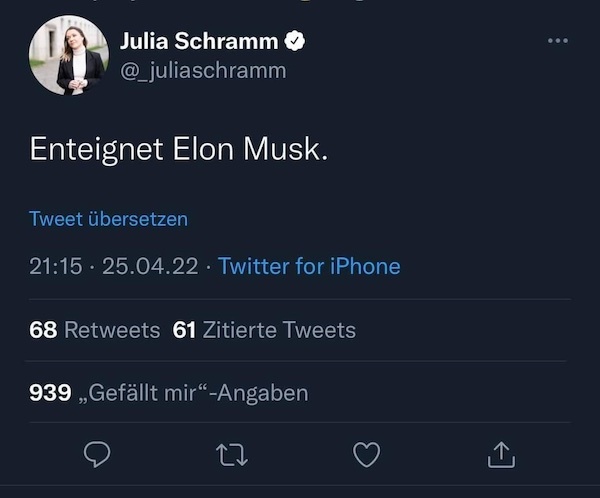Like the tweet with heart icon
The image size is (600, 498).
tap(367, 455)
